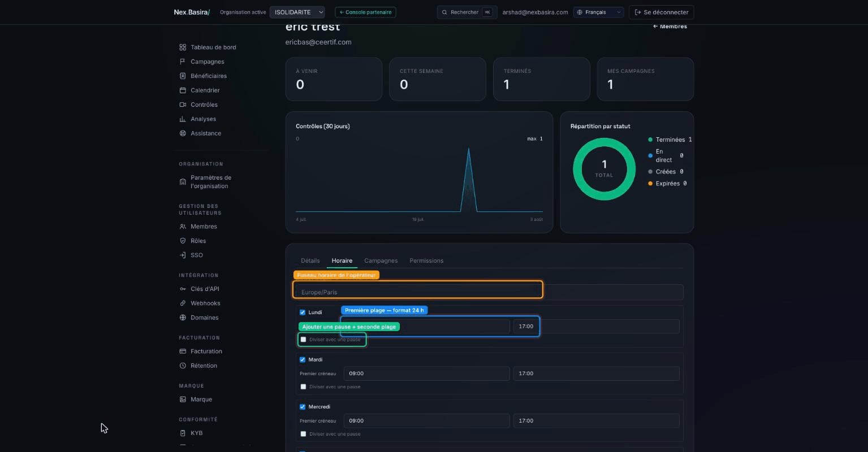Click the Campagnes flag icon in sidebar
Screen dimensions: 868x452
click(x=183, y=62)
